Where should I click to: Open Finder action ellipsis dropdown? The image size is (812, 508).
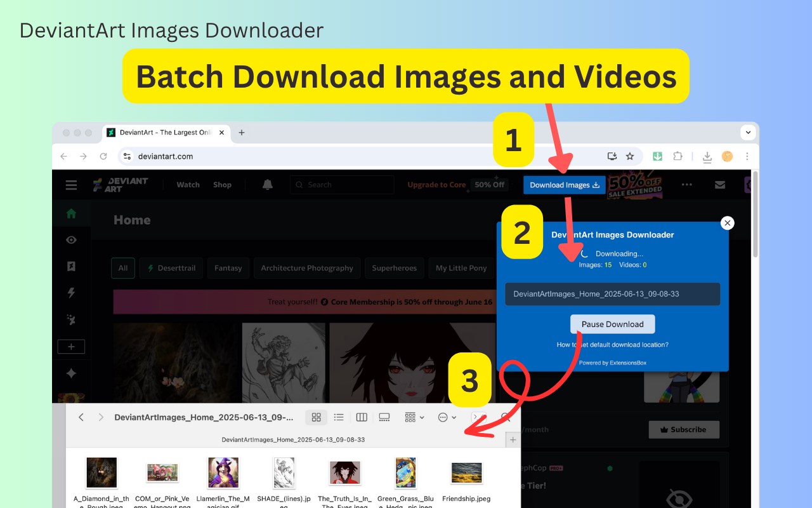pos(447,417)
